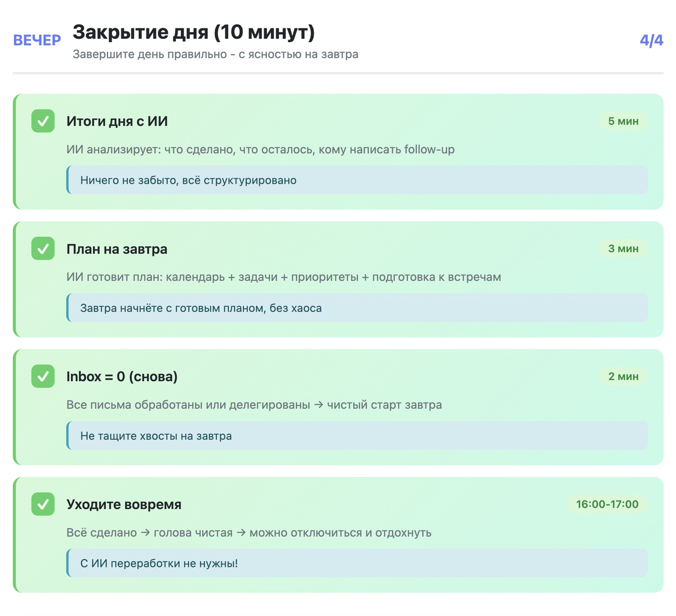Click description Все письма обработаны или делегированы
676x616 pixels.
[x=254, y=405]
